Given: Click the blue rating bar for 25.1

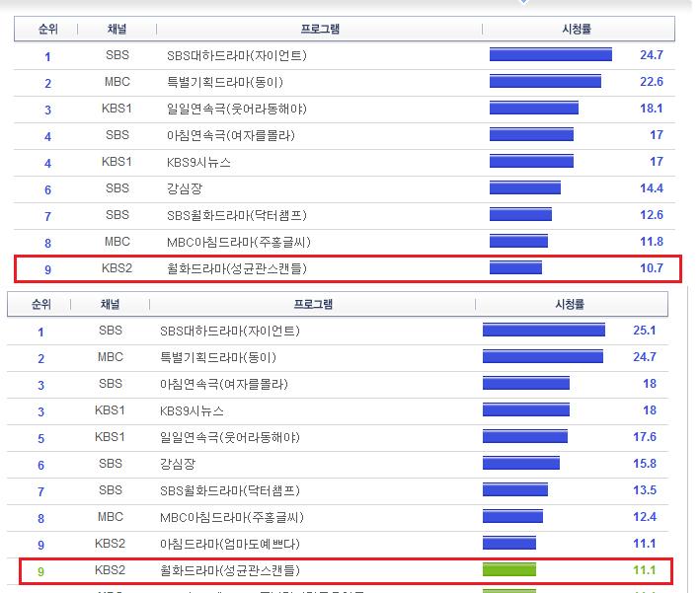Looking at the screenshot, I should (544, 330).
